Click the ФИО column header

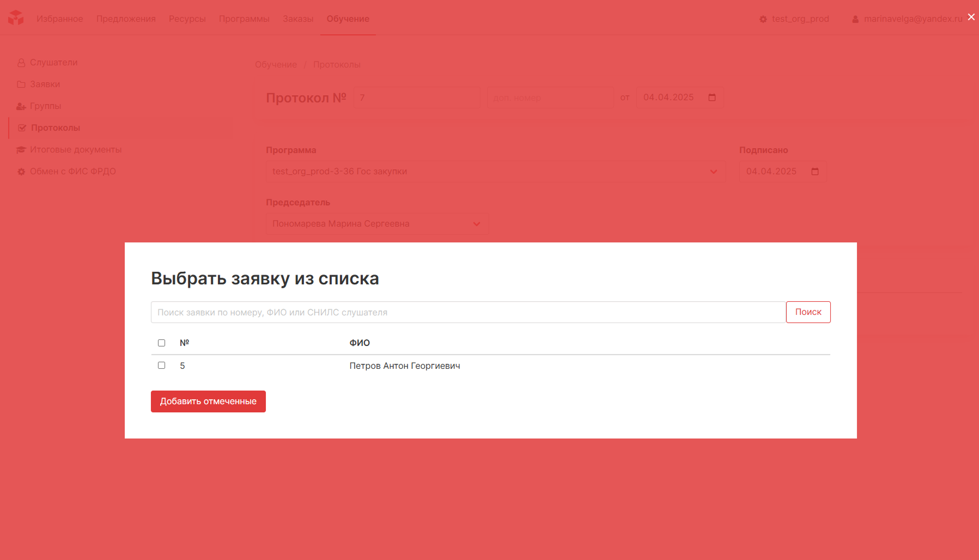coord(360,343)
